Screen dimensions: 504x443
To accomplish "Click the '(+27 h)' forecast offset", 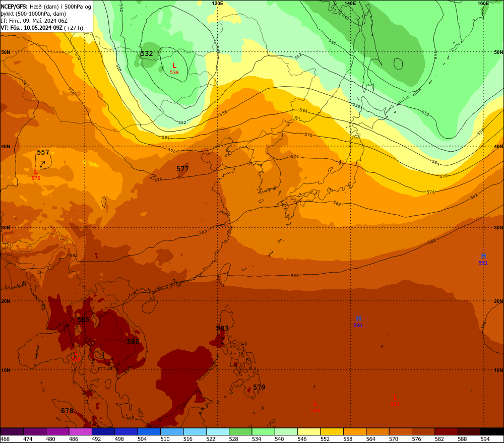I will [x=74, y=28].
